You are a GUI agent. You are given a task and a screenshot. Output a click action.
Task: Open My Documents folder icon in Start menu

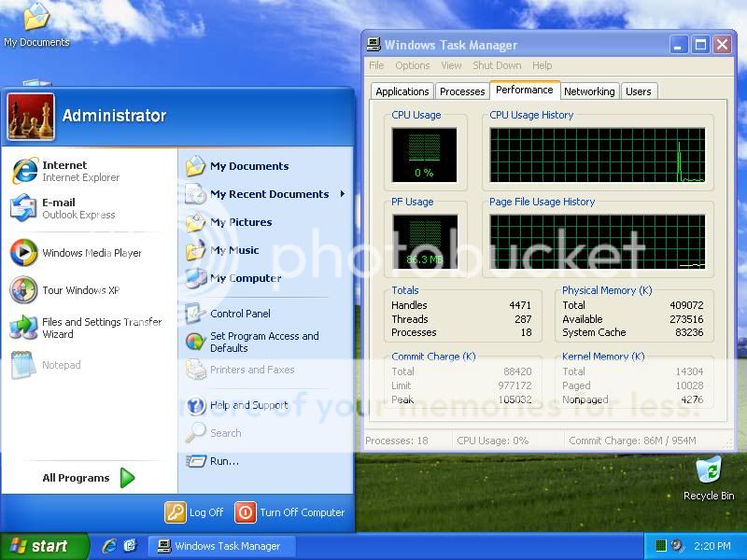(195, 166)
